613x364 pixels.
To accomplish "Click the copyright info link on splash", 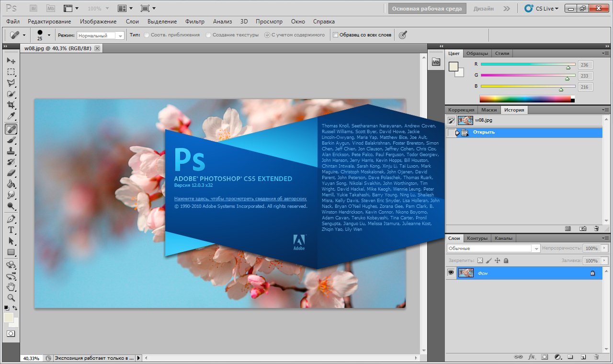I will coord(240,198).
